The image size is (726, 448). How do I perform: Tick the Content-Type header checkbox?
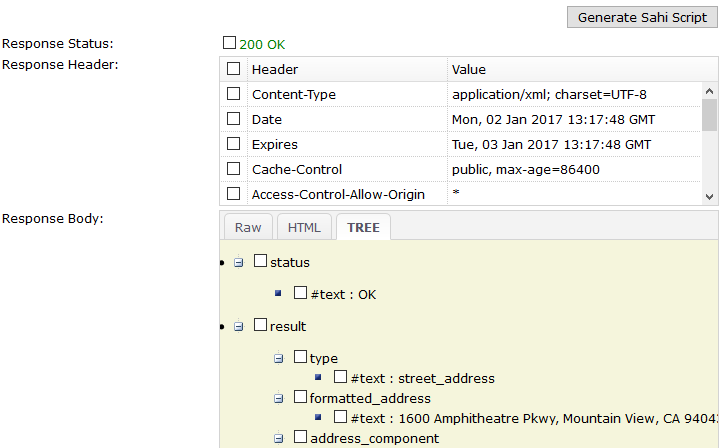tap(234, 94)
